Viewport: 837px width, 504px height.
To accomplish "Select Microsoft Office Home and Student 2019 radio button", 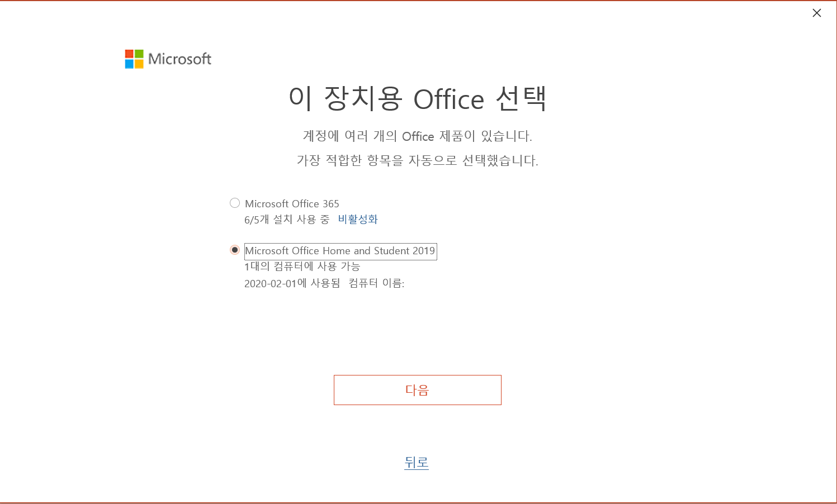I will click(235, 250).
